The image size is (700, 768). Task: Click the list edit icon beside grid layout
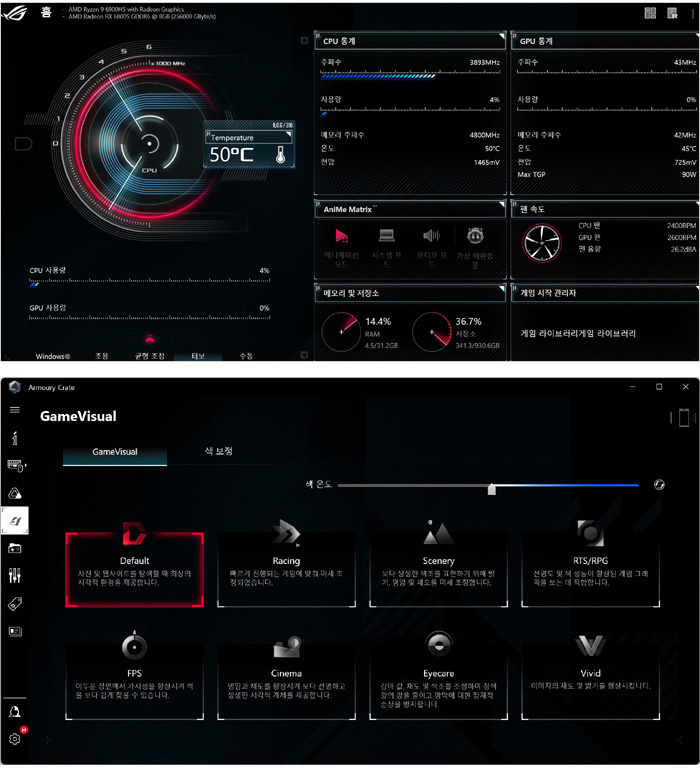[x=673, y=13]
